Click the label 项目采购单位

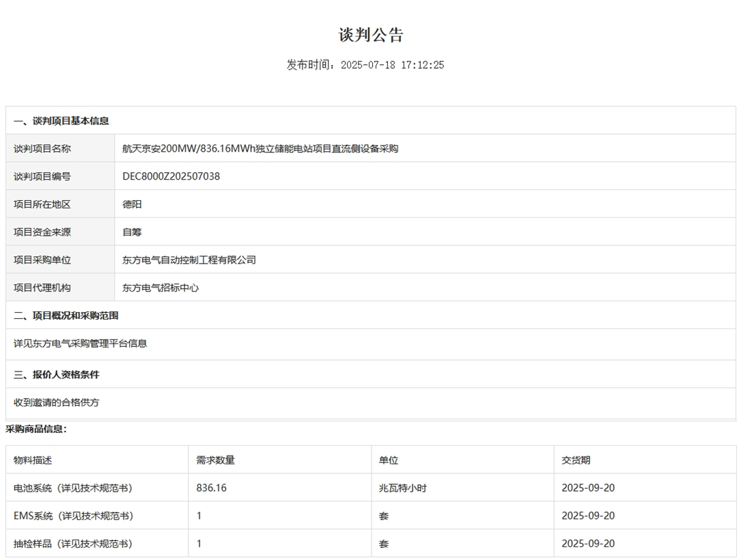tap(42, 260)
